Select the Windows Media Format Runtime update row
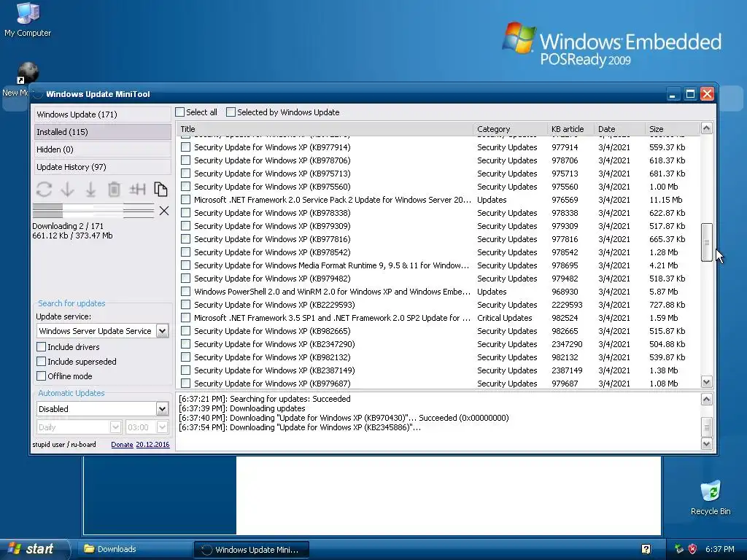 [x=438, y=265]
